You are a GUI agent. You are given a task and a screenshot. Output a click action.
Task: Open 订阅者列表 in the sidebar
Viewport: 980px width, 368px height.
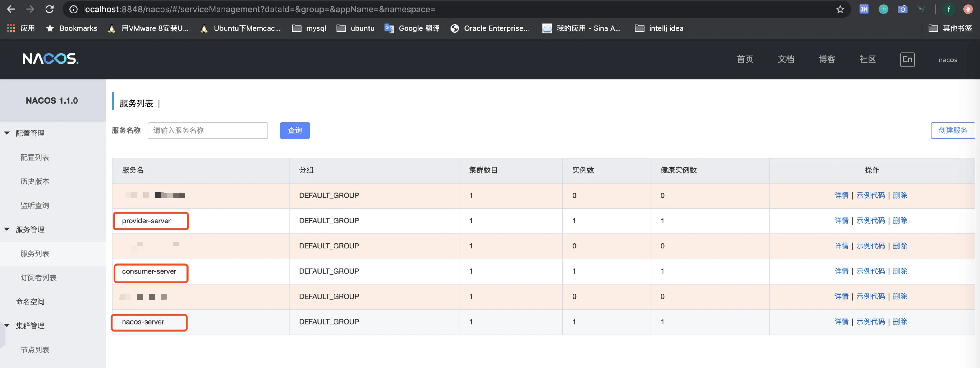coord(38,278)
